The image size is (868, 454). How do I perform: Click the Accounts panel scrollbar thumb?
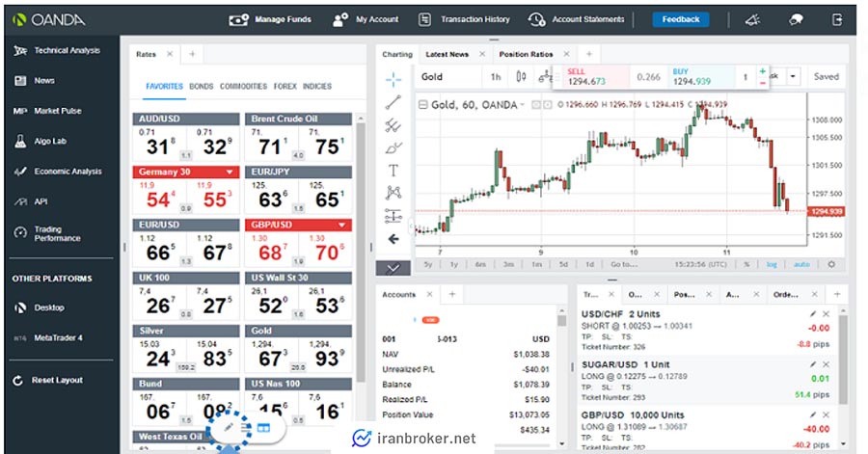point(562,320)
